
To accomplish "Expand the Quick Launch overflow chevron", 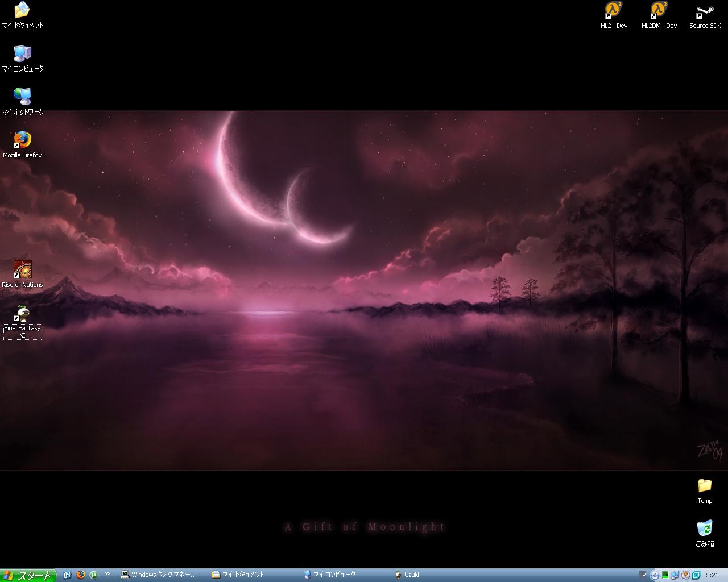I will 107,575.
